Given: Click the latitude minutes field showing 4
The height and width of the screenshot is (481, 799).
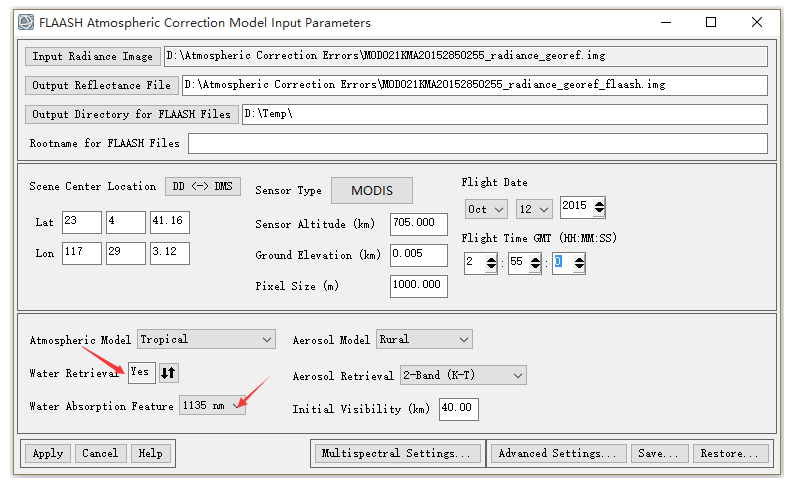Looking at the screenshot, I should (x=126, y=222).
